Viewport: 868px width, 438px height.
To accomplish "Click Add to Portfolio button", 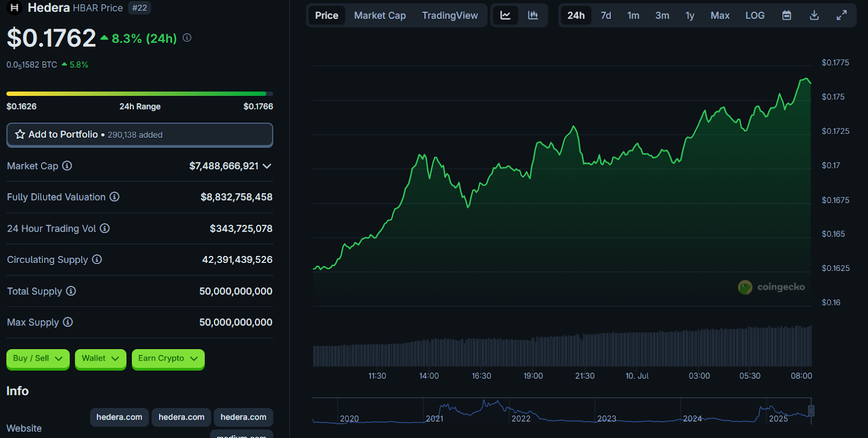I will coord(139,134).
